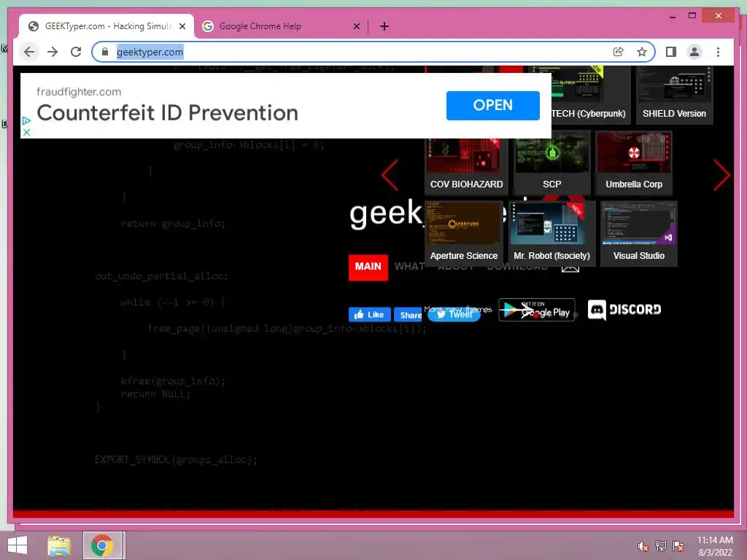
Task: Go forward using the browser forward arrow
Action: tap(53, 52)
